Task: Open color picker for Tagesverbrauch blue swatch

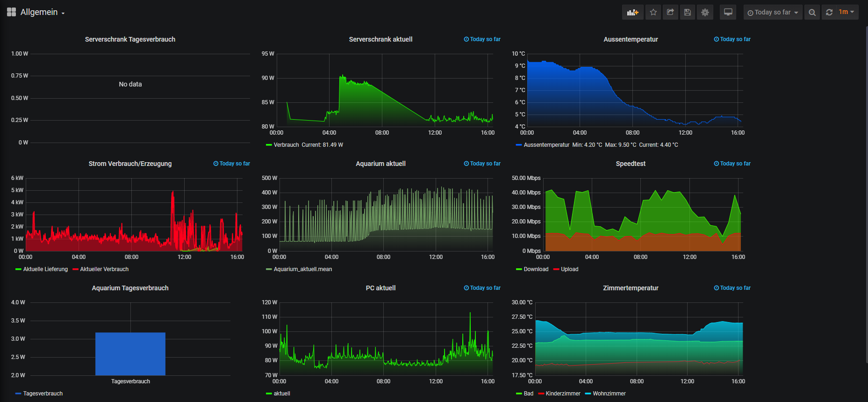Action: pos(18,394)
